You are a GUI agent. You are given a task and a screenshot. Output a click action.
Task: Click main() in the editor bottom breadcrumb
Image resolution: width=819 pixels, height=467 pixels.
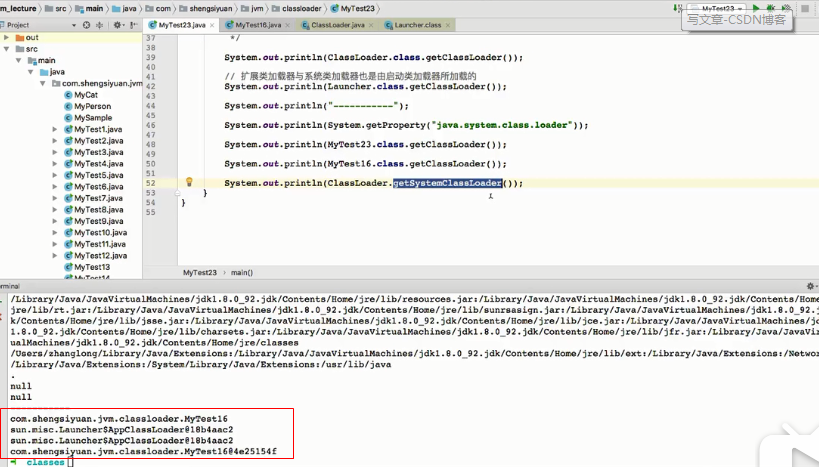click(242, 273)
